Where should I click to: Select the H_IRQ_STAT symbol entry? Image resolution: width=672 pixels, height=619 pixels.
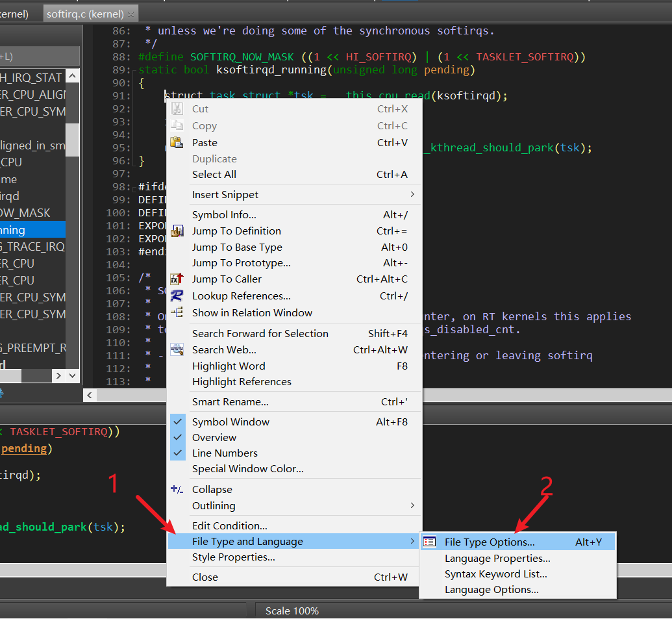(x=32, y=77)
